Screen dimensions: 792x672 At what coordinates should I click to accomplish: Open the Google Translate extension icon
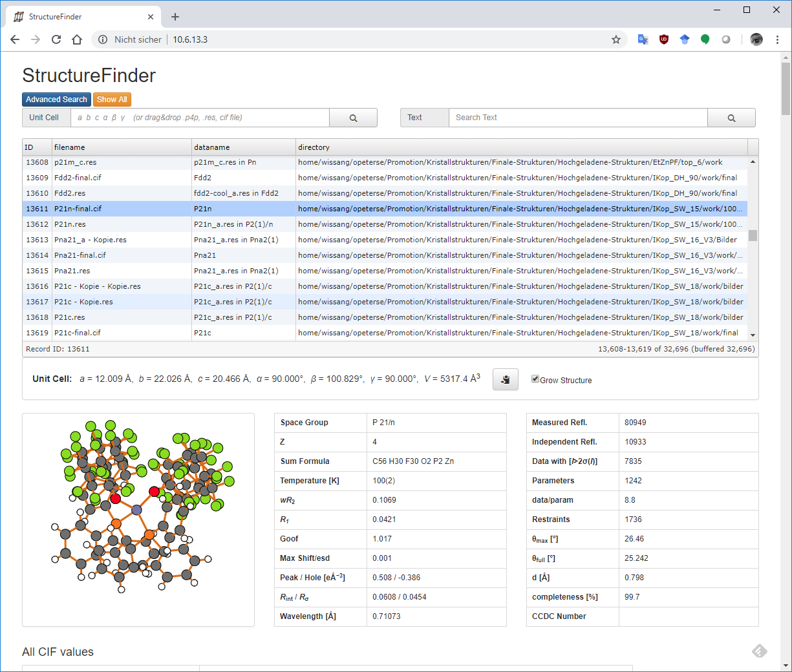pos(643,39)
